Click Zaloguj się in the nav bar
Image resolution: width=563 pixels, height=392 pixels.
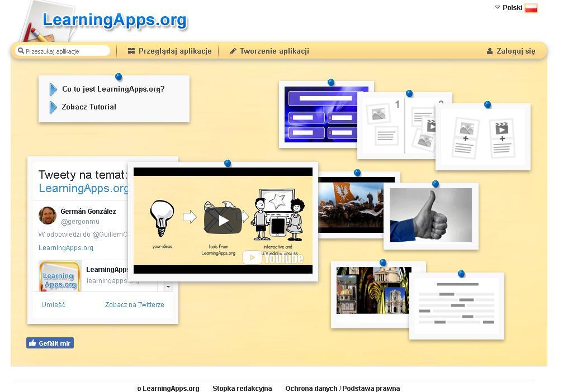pyautogui.click(x=515, y=51)
